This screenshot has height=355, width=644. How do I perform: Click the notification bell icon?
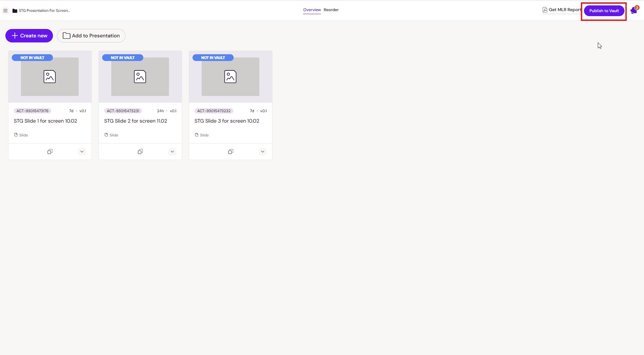[x=634, y=11]
